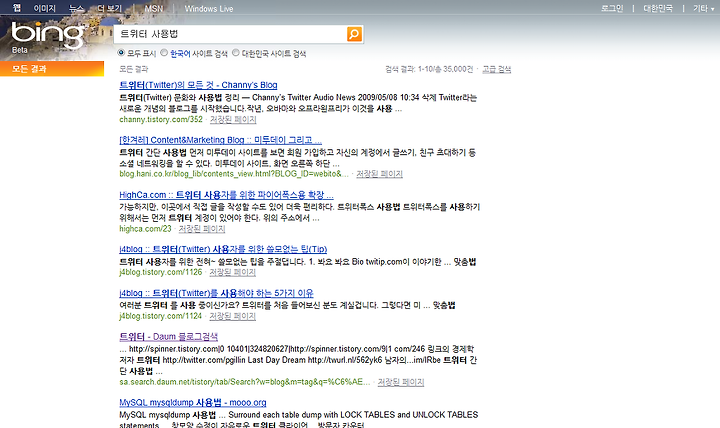Click the j4blog.tistory.com/1124 URL text
720x428 pixels.
161,316
